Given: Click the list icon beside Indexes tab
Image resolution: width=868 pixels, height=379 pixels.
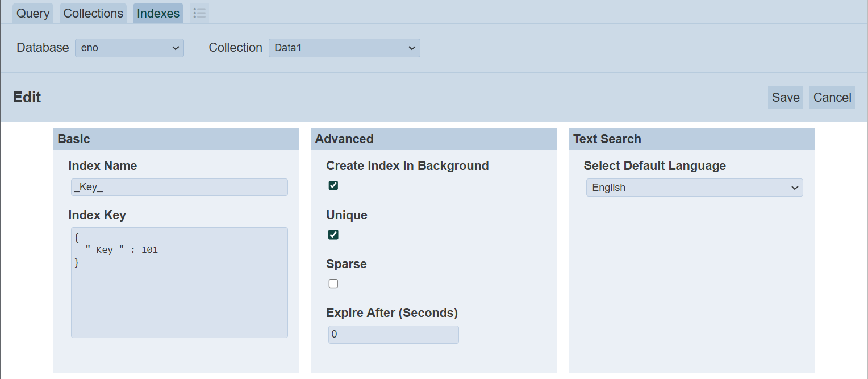Looking at the screenshot, I should click(x=199, y=13).
